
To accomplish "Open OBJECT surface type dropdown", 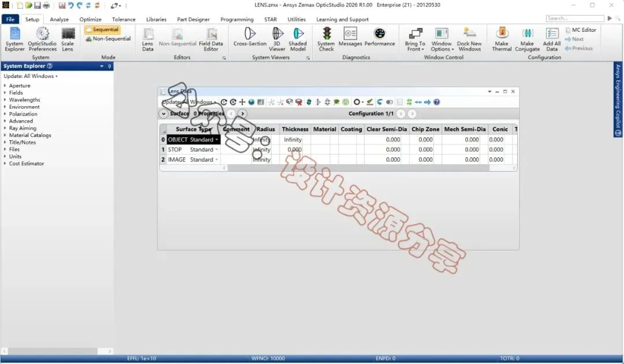I will 217,140.
